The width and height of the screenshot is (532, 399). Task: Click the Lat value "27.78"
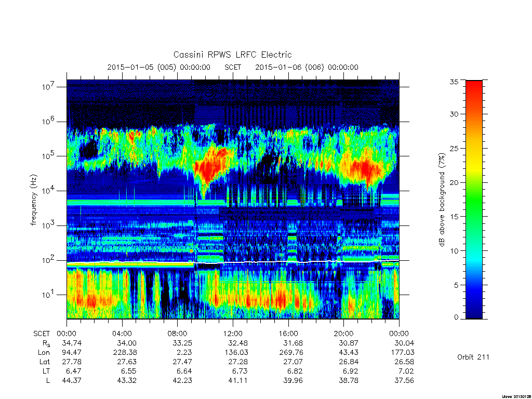click(x=72, y=362)
